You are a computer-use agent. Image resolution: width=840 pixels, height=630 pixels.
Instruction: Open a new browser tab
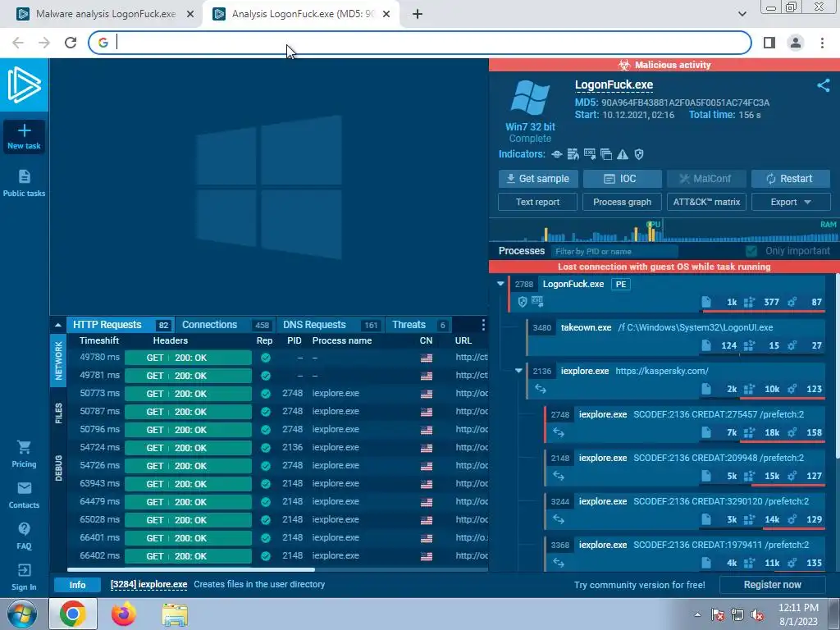click(x=418, y=15)
